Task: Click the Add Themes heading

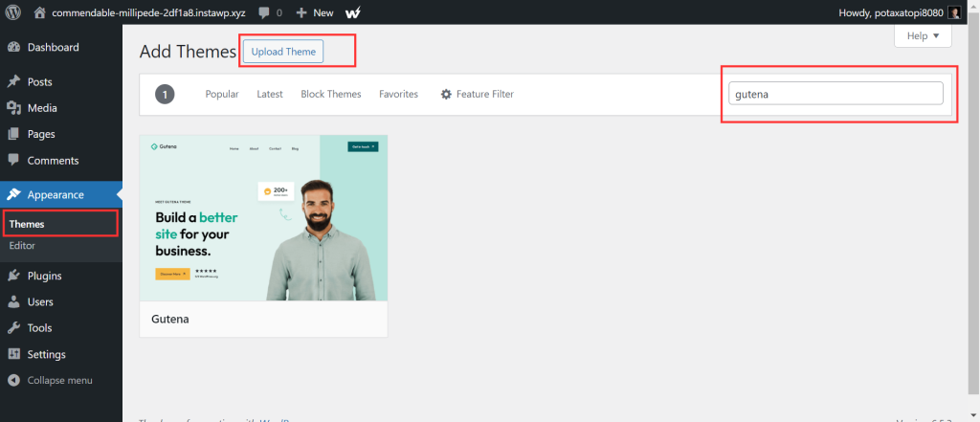Action: (189, 52)
